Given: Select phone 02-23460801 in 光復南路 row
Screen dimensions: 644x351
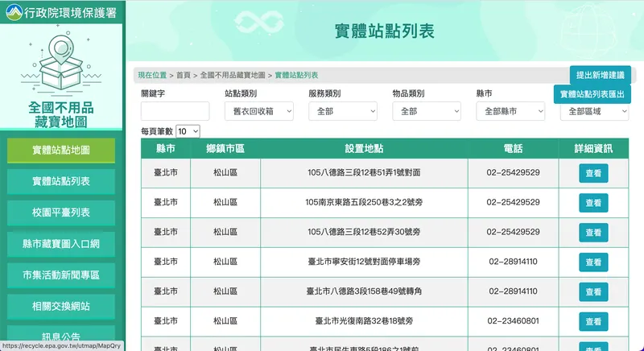Looking at the screenshot, I should pos(513,320).
